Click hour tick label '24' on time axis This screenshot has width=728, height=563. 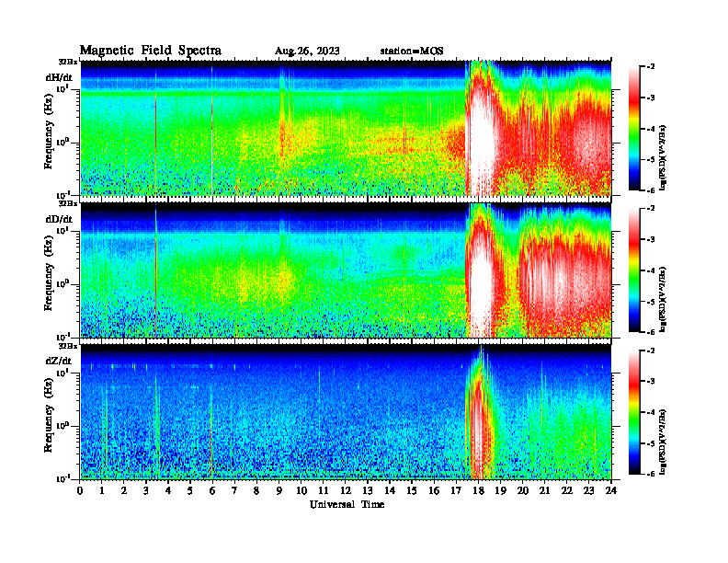click(611, 490)
